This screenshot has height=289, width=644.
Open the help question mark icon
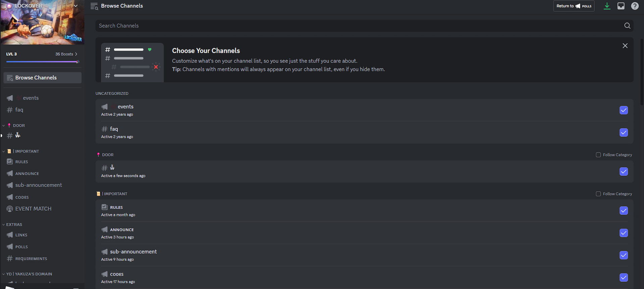tap(635, 6)
